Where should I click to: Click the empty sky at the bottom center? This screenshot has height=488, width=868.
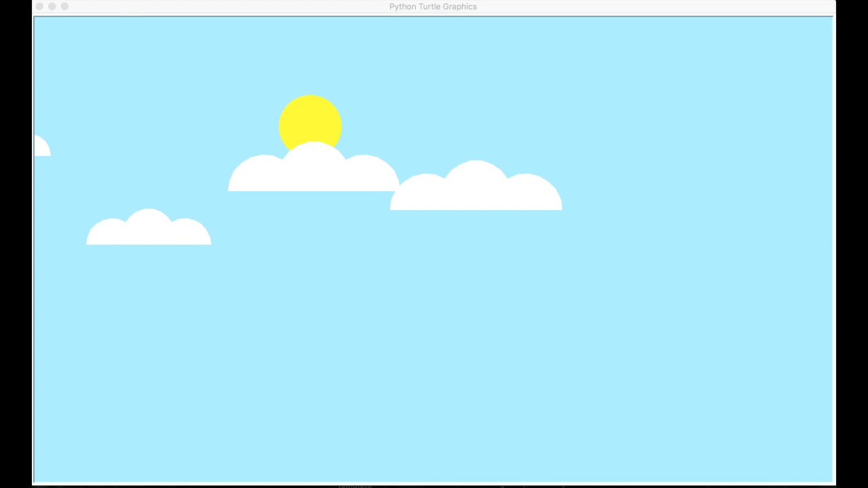[434, 420]
